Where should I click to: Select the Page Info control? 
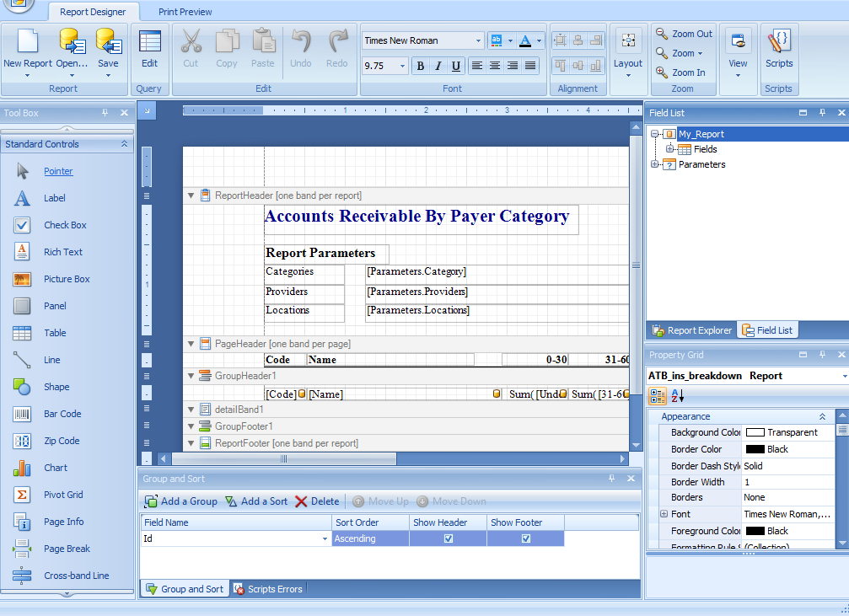point(63,522)
